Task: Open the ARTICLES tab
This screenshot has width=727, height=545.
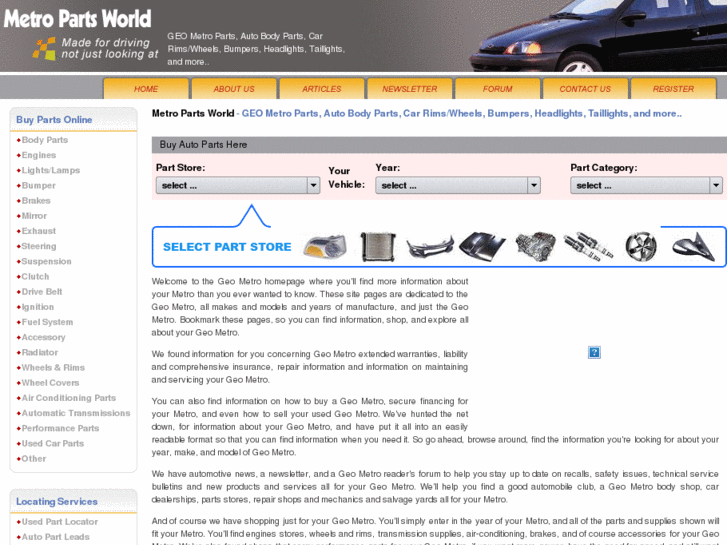Action: [322, 89]
